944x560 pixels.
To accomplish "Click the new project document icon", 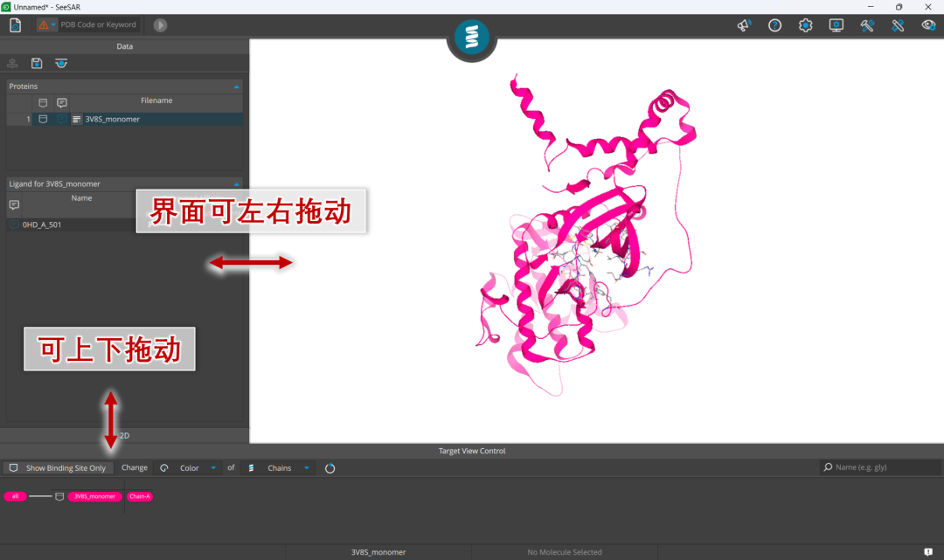I will pyautogui.click(x=15, y=25).
